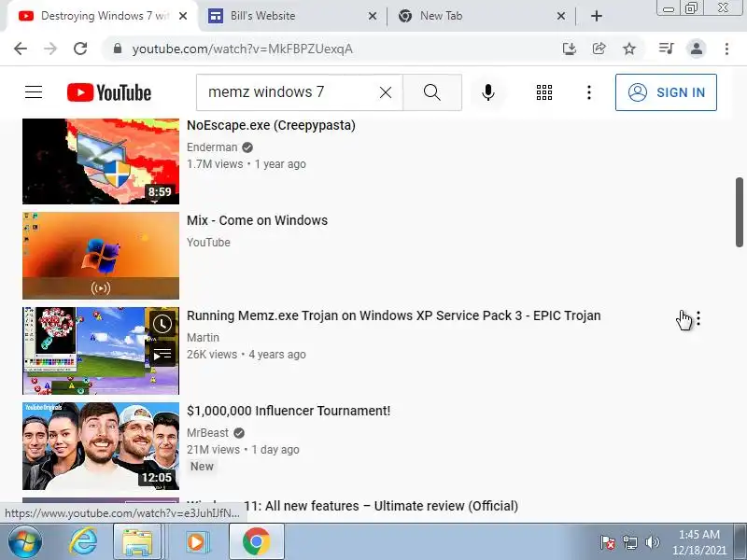Install app icon in address bar
This screenshot has height=560, width=747.
click(570, 49)
